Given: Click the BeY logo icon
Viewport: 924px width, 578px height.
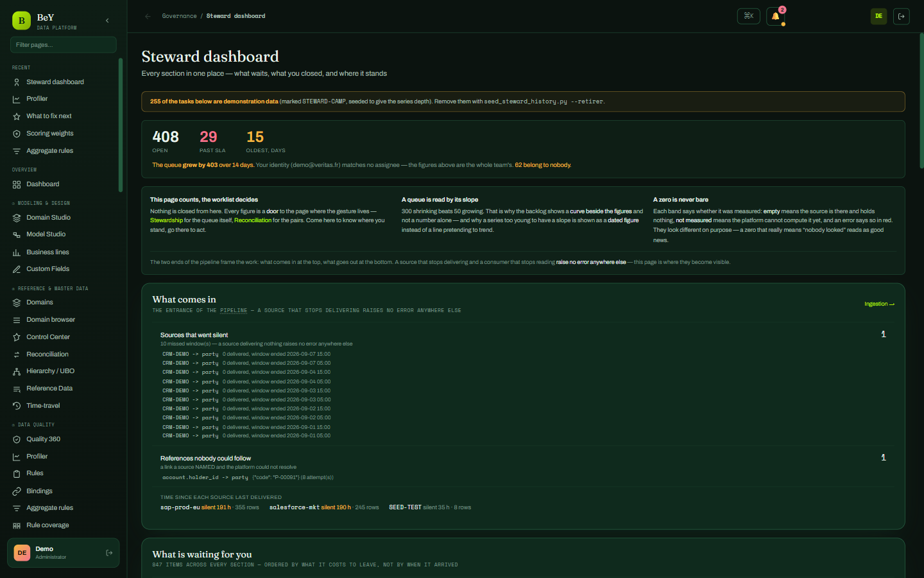Looking at the screenshot, I should (x=21, y=21).
